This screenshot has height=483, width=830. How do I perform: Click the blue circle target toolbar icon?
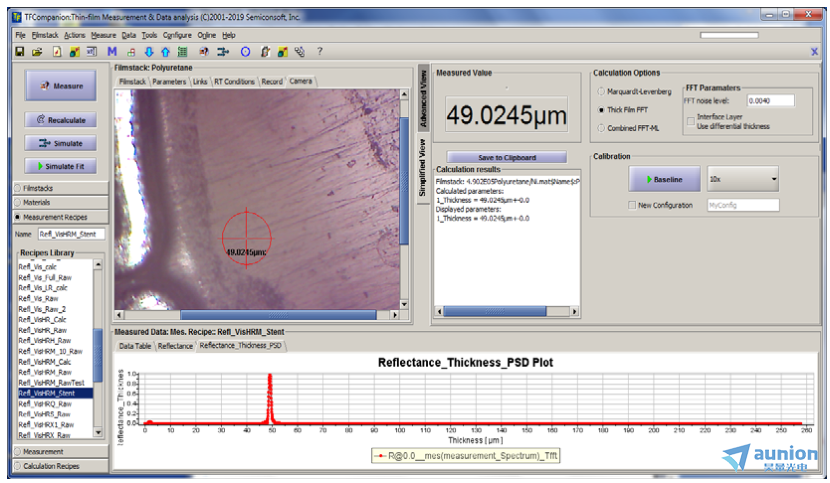(x=245, y=52)
